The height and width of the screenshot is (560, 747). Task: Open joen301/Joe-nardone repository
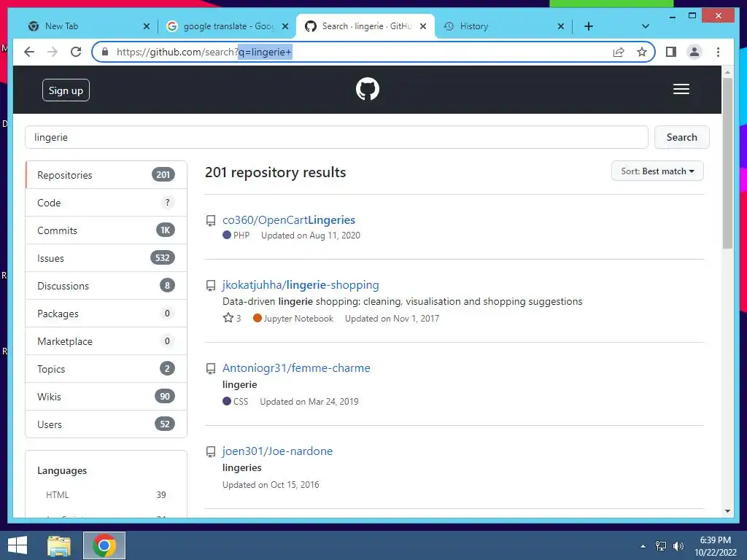point(278,451)
